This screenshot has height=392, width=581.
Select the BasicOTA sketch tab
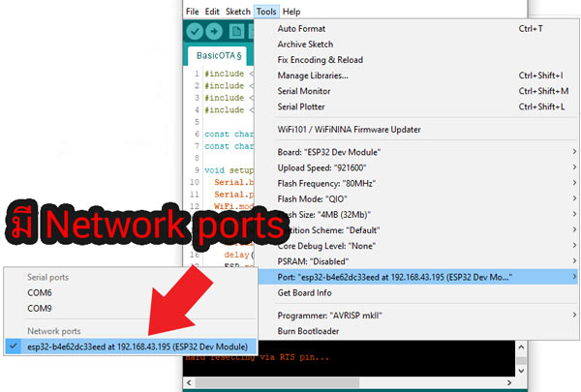click(x=219, y=55)
